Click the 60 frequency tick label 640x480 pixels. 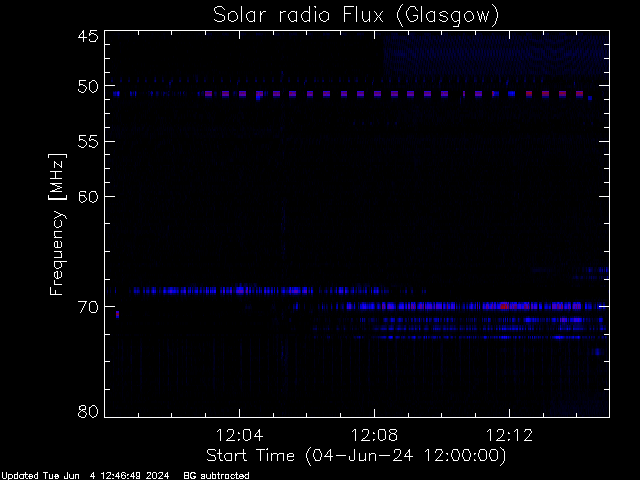(x=88, y=197)
